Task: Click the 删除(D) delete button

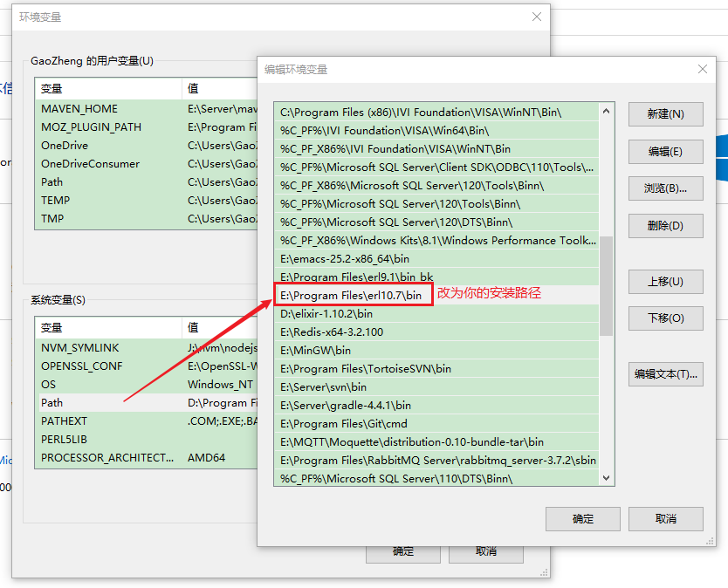Action: click(665, 225)
